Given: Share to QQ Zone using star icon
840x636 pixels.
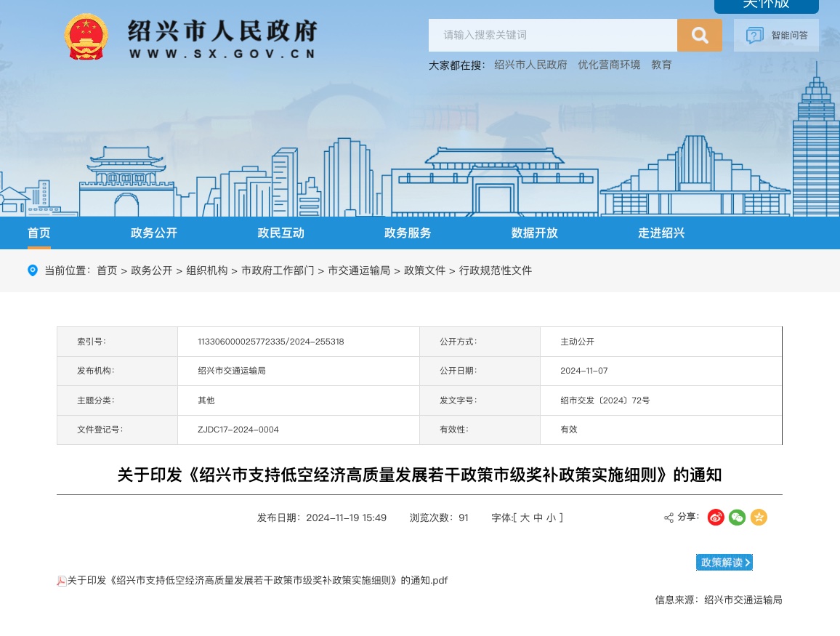Looking at the screenshot, I should (x=759, y=518).
